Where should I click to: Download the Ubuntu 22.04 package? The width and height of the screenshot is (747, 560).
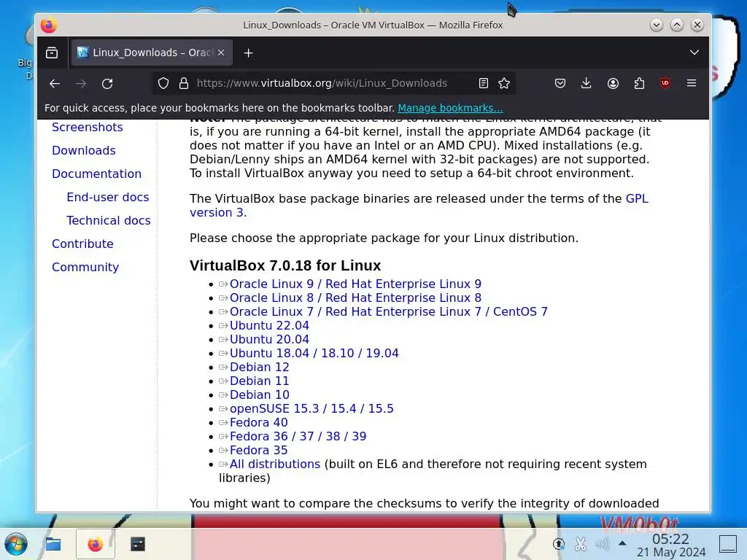tap(269, 325)
